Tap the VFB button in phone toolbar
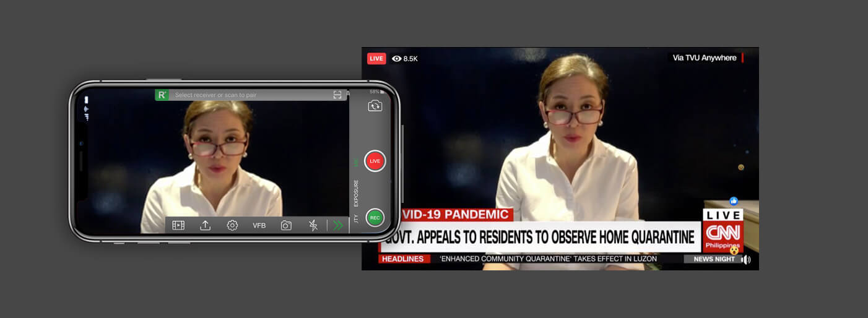This screenshot has height=318, width=868. coord(259,226)
